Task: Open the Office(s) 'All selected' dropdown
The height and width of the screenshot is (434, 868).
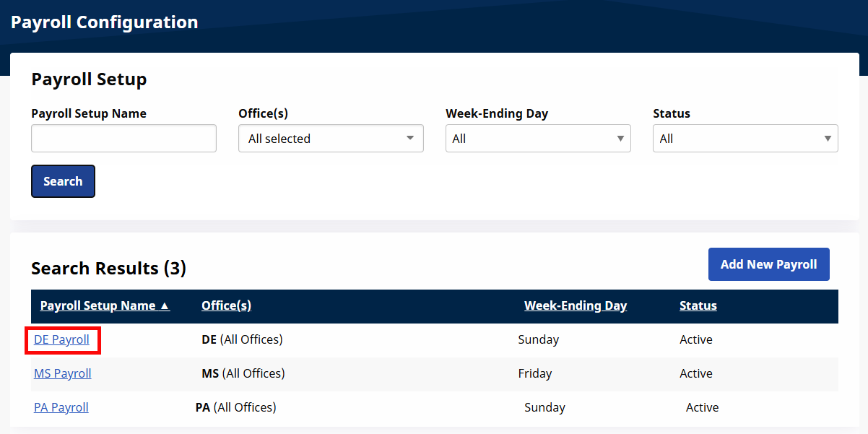Action: 331,139
